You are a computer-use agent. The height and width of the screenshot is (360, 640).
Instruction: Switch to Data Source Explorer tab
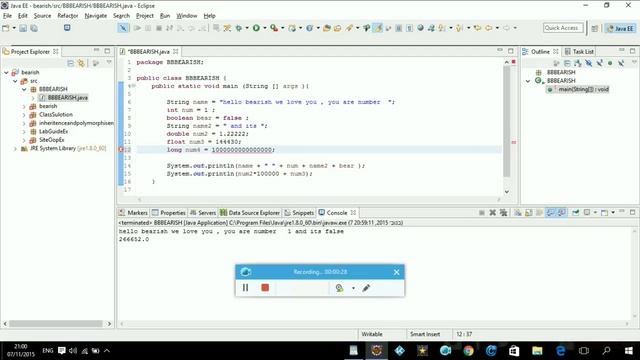(250, 213)
